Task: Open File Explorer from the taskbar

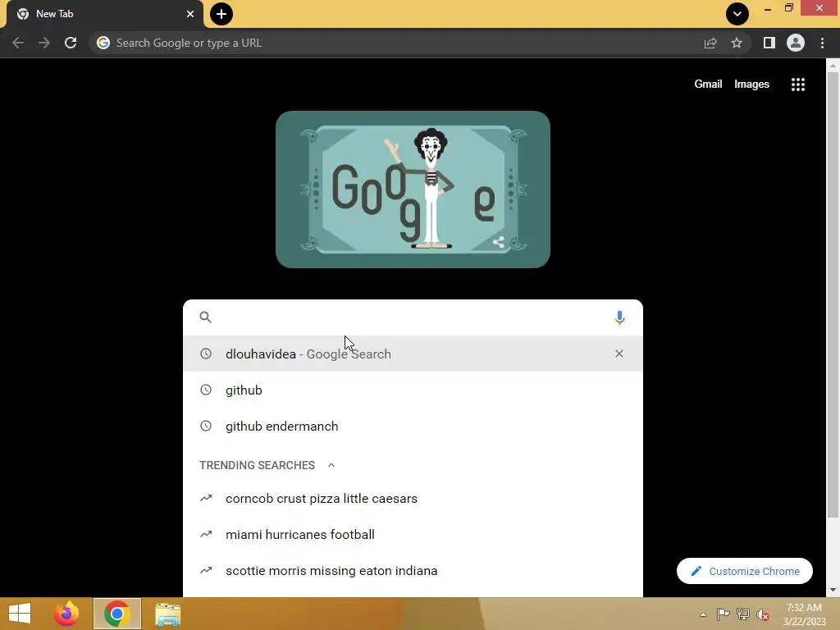Action: [x=167, y=614]
